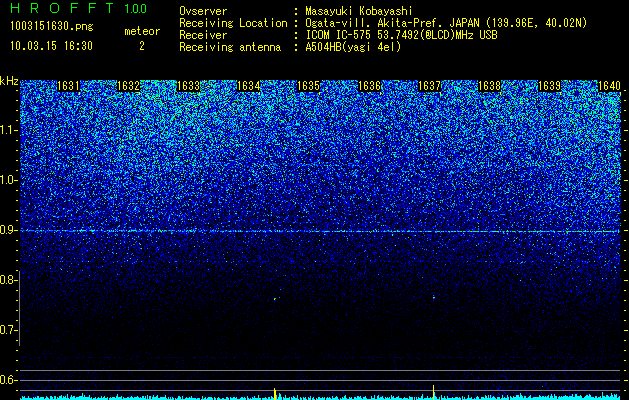
Task: Click the 'Ovserver' label
Action: tap(203, 11)
